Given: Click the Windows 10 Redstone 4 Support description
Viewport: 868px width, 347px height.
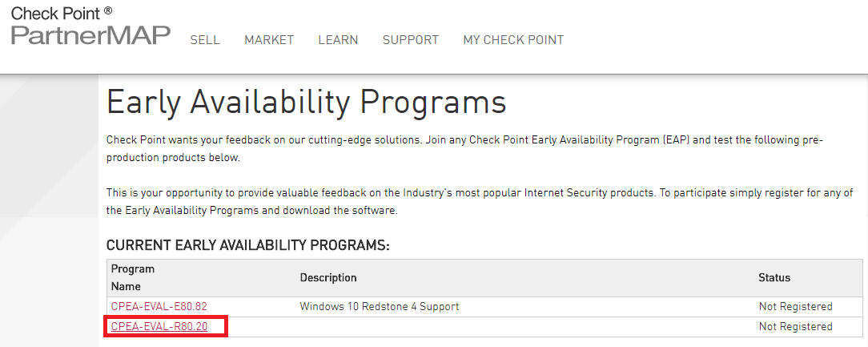Looking at the screenshot, I should point(380,306).
